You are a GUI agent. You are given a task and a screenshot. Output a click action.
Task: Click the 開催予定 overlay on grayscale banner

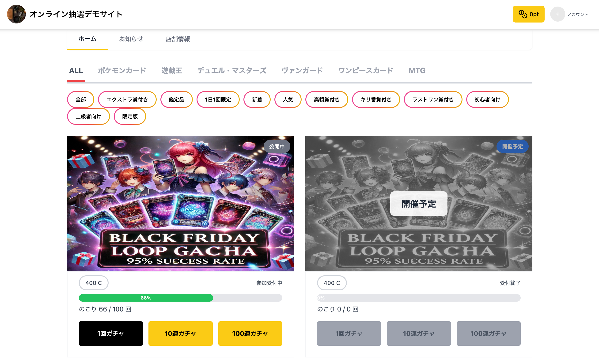coord(419,204)
